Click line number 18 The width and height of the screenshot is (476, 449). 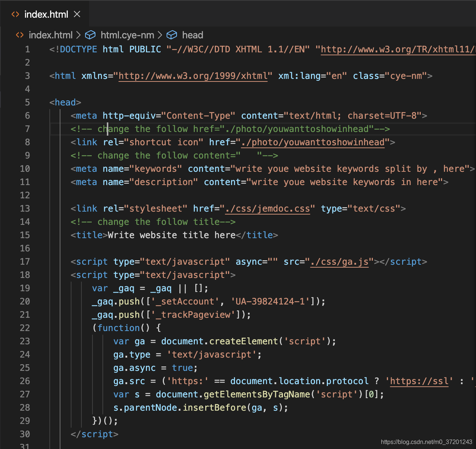click(x=25, y=275)
